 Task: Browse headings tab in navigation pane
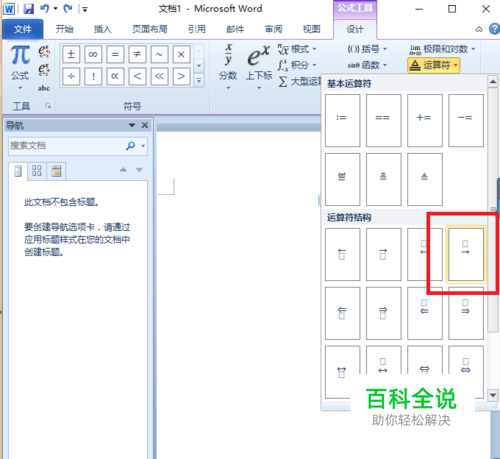[18, 171]
